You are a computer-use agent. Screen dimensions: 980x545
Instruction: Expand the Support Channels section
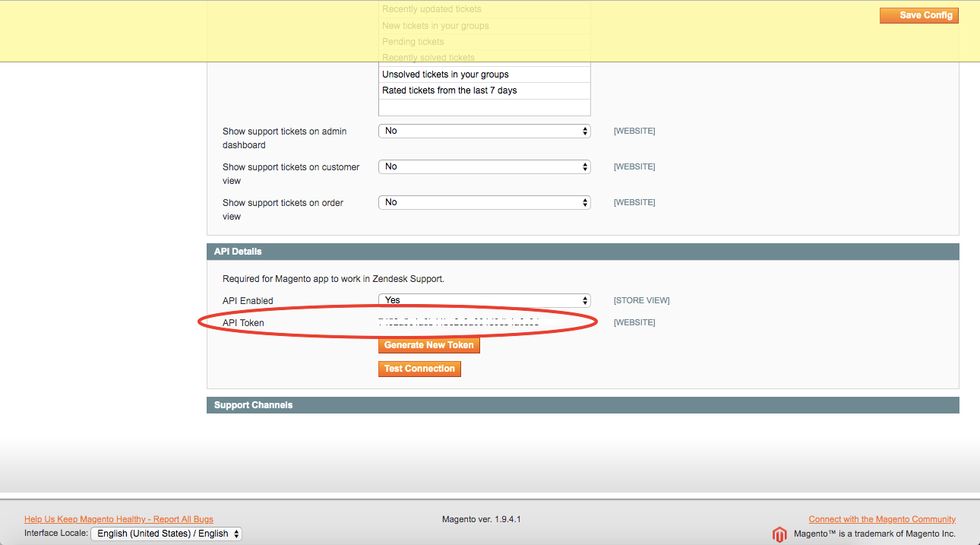tap(583, 405)
